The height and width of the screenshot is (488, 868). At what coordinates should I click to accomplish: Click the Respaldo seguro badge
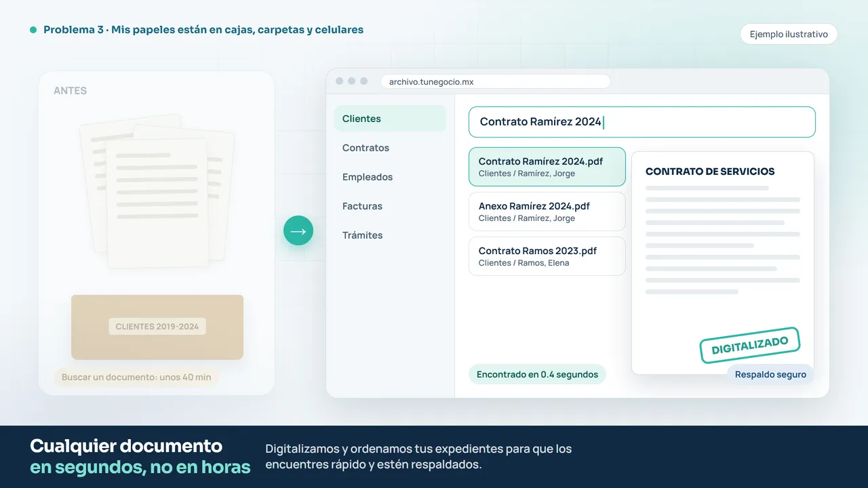pos(770,374)
